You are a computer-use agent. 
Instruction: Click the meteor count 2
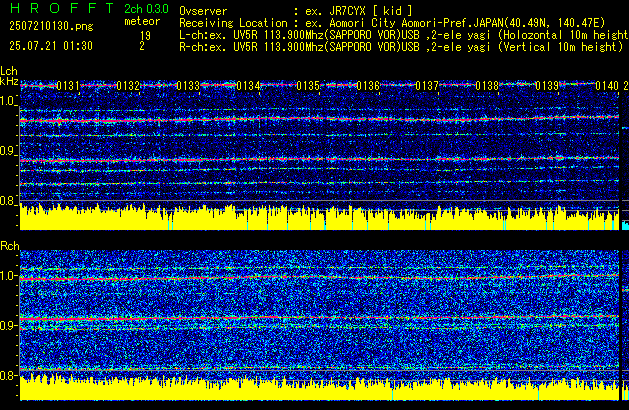coord(142,46)
